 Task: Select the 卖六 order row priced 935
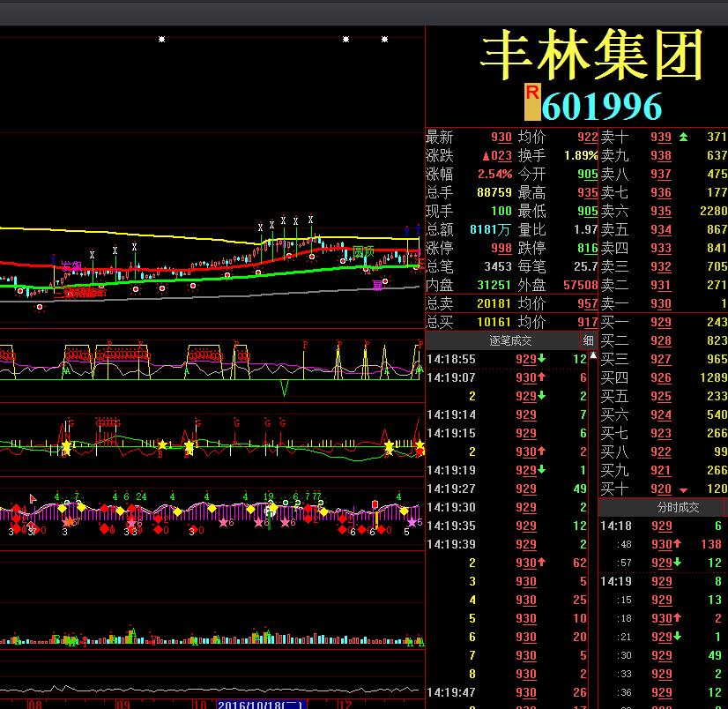(x=664, y=211)
